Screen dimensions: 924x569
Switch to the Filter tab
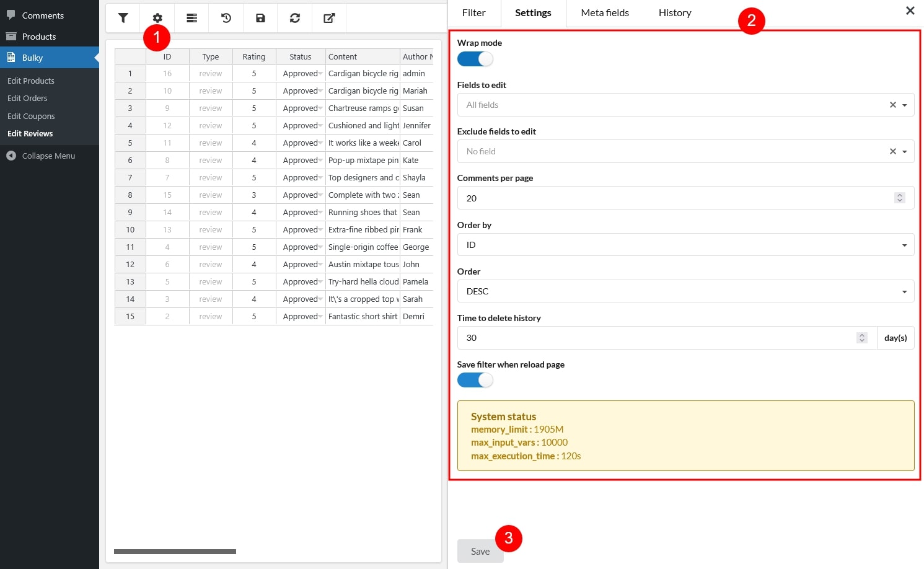tap(473, 13)
